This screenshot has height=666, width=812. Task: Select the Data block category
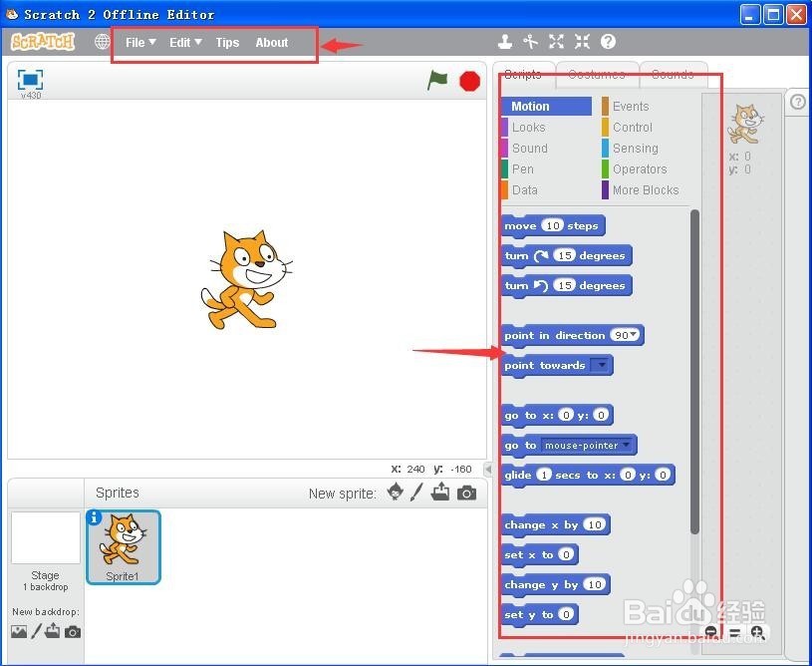click(x=546, y=190)
